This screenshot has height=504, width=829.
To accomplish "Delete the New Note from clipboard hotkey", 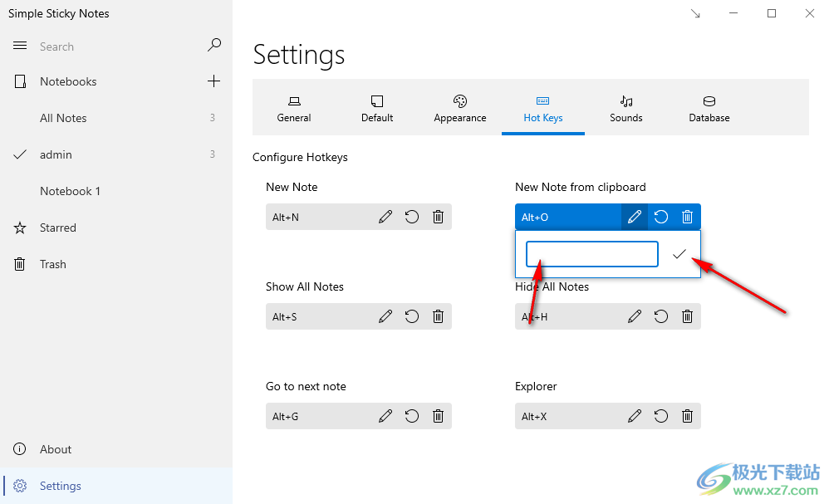I will pos(687,217).
